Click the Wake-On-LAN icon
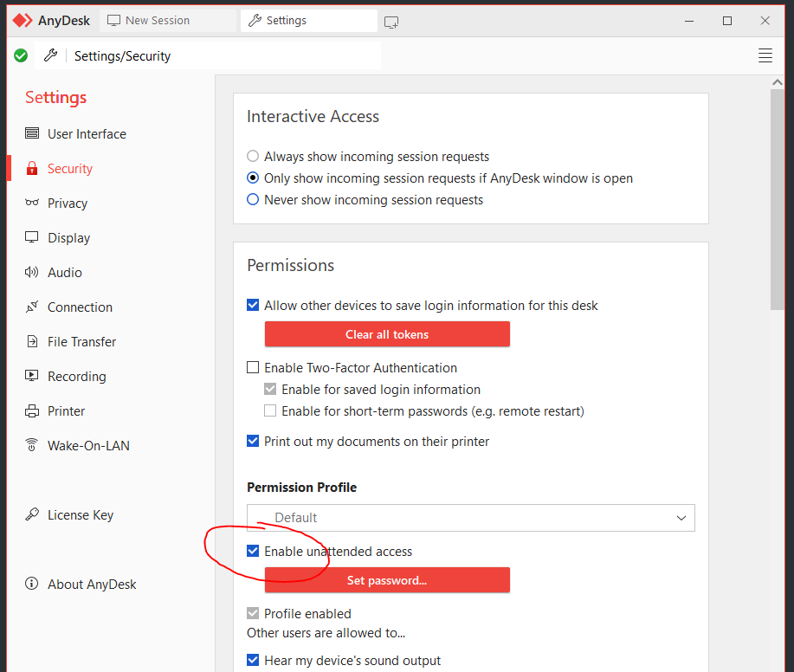The height and width of the screenshot is (672, 794). (32, 446)
